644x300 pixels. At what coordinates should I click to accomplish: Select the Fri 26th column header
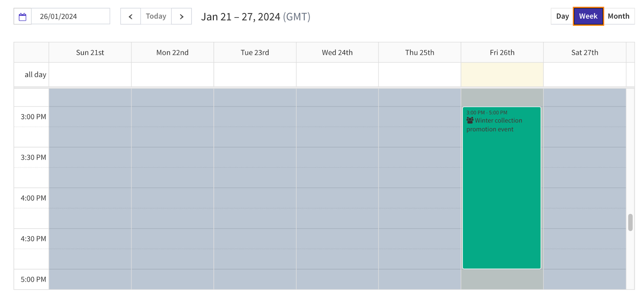[502, 52]
